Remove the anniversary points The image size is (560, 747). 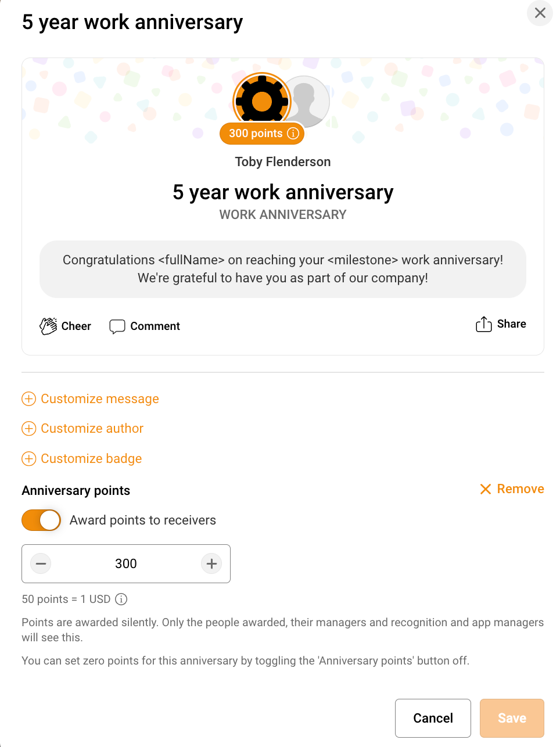512,489
